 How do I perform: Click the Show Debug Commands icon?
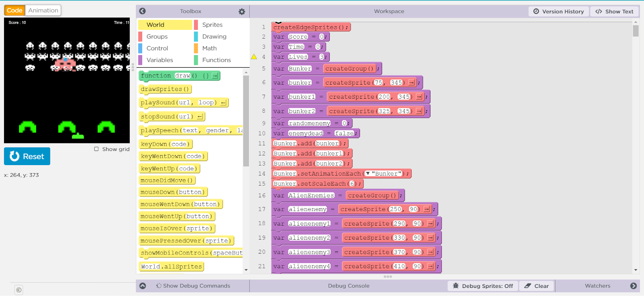159,286
